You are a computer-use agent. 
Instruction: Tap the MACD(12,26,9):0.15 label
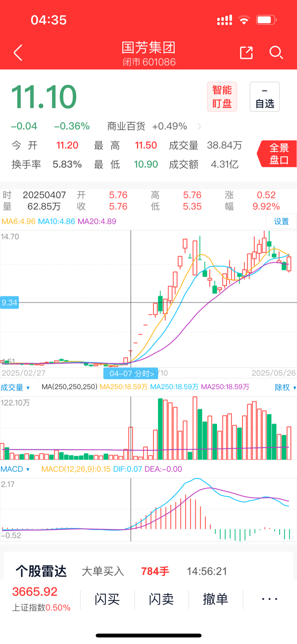point(76,469)
